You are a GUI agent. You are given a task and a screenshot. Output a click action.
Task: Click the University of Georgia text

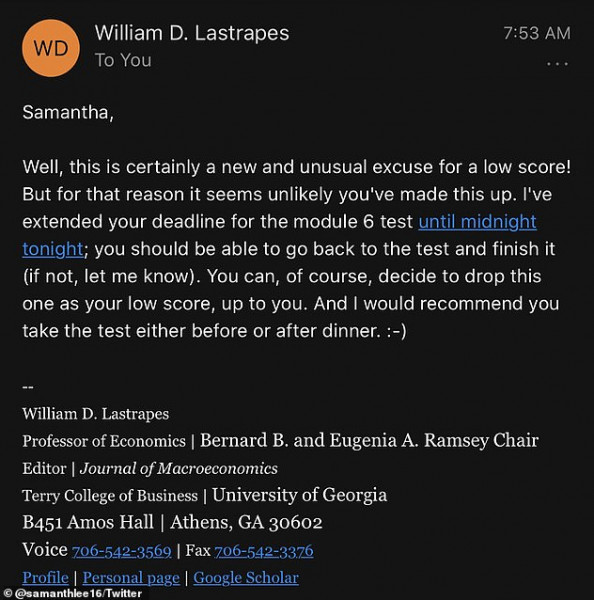(x=299, y=495)
